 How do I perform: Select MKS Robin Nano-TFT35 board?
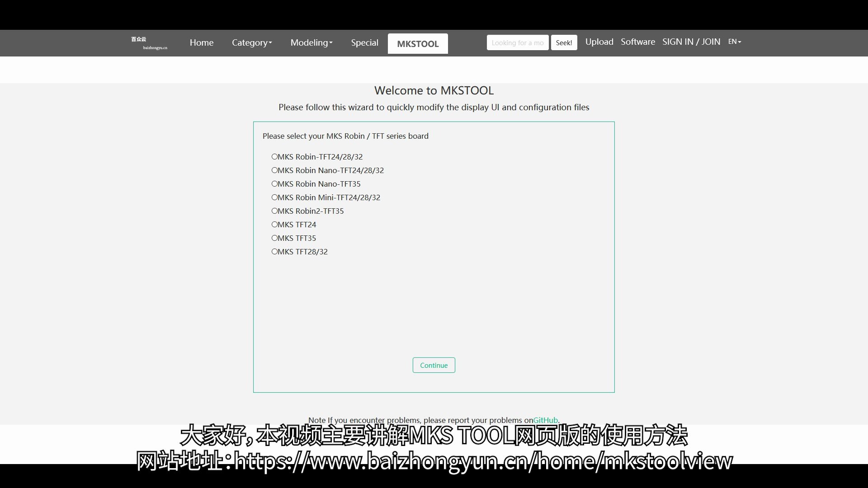pyautogui.click(x=274, y=184)
